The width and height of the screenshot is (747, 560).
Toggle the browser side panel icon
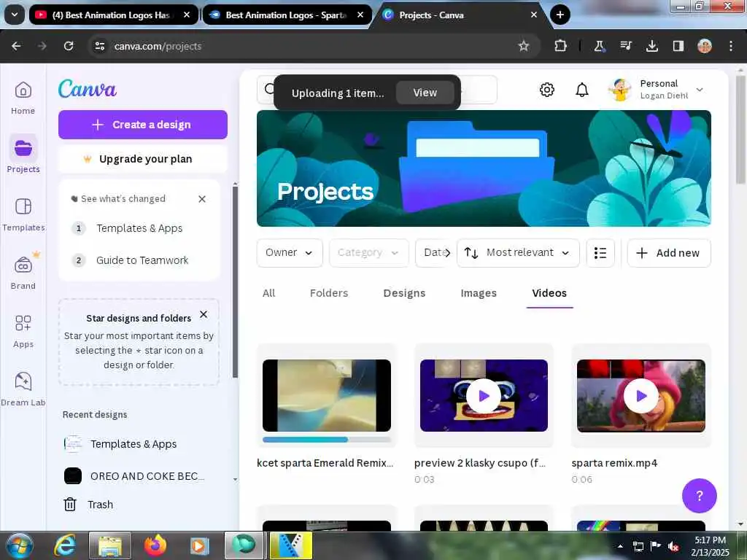[678, 46]
